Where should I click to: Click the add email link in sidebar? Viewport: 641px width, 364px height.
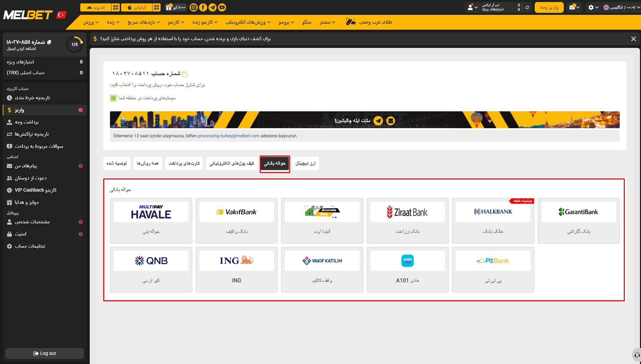coord(21,49)
